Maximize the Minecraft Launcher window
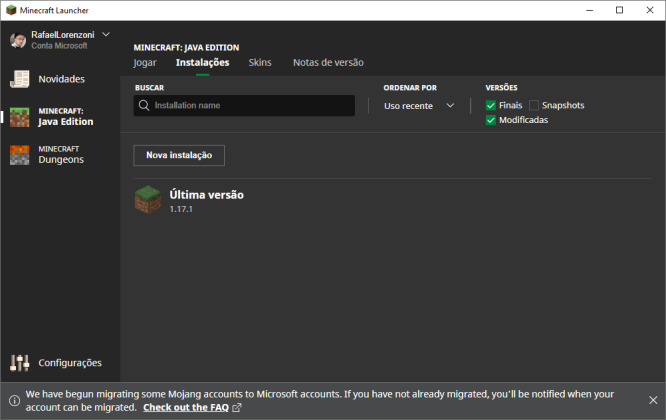The image size is (666, 420). (619, 10)
